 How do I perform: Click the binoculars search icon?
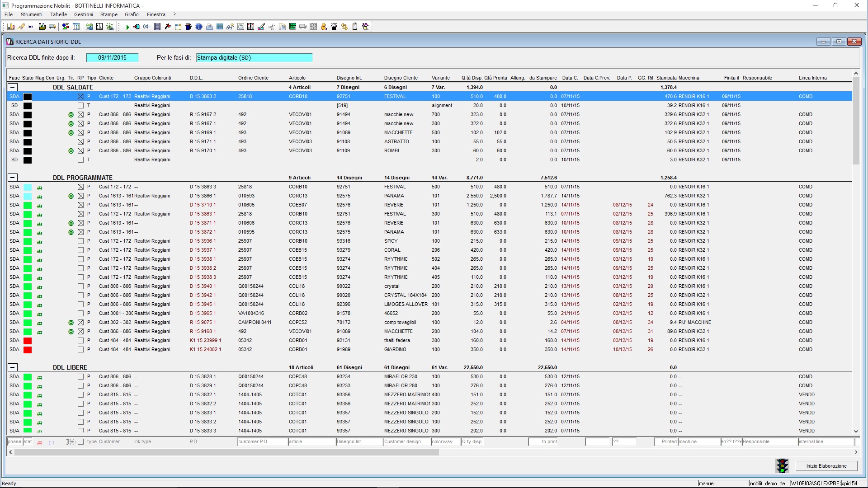pos(230,27)
